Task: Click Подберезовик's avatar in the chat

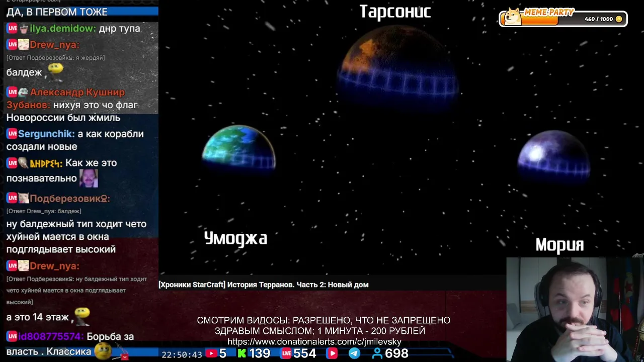Action: click(x=24, y=199)
